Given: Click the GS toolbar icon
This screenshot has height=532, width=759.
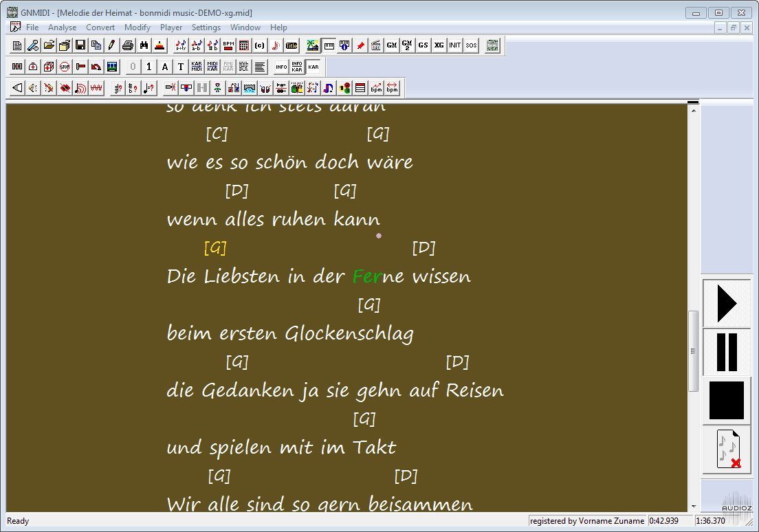Looking at the screenshot, I should pos(423,45).
